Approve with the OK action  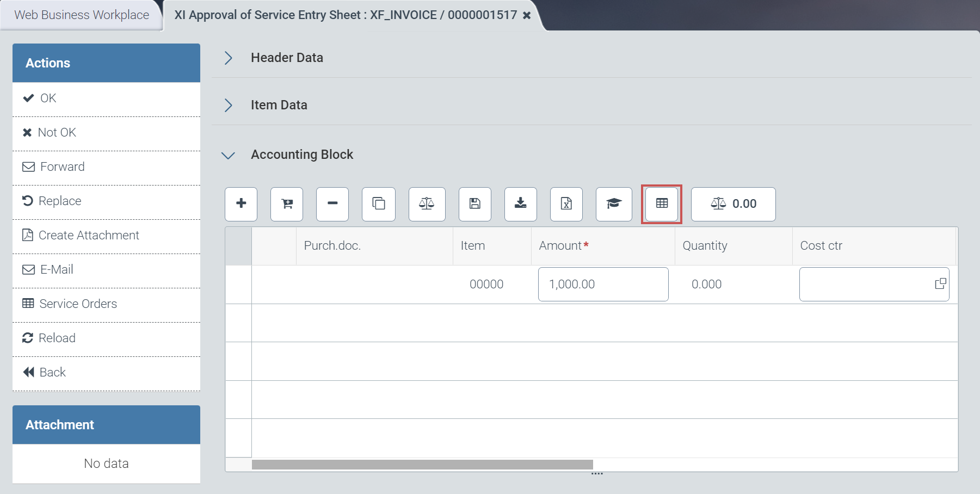click(48, 98)
